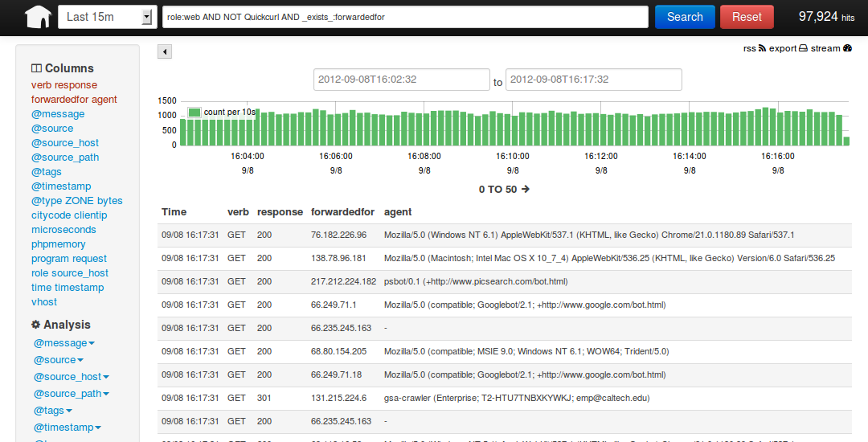The image size is (868, 442).
Task: Add the role column
Action: [40, 272]
